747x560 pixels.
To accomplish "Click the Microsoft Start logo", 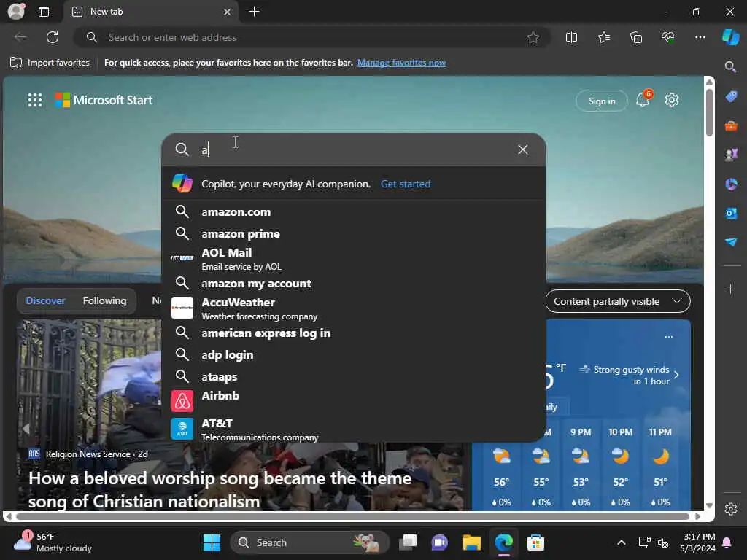I will [x=104, y=100].
